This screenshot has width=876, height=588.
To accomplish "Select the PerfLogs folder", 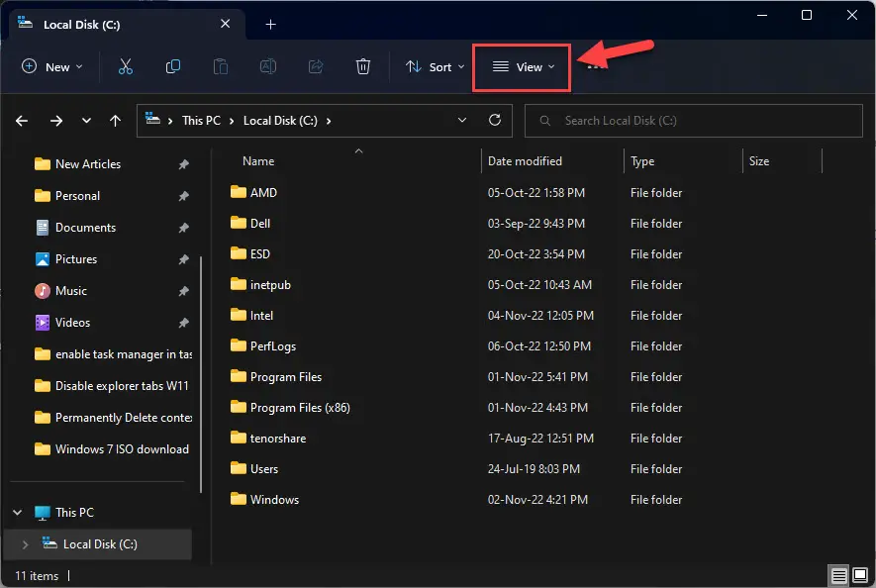I will coord(262,346).
